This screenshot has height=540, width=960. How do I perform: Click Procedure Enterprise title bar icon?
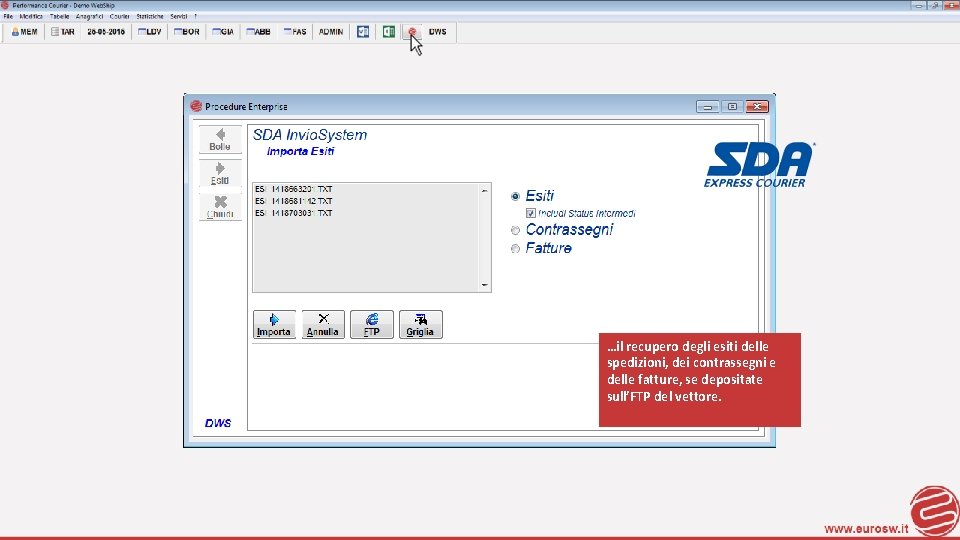196,106
